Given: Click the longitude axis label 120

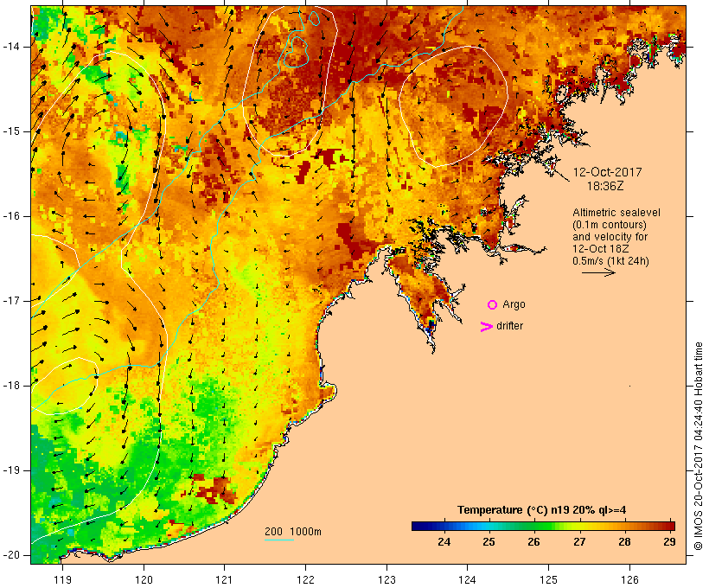Looking at the screenshot, I should [144, 579].
